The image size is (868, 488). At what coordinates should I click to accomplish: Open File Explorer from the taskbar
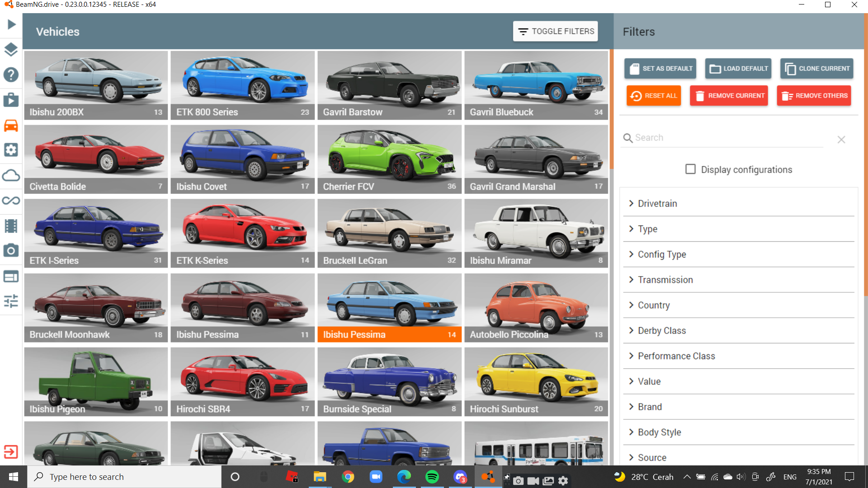click(x=320, y=477)
